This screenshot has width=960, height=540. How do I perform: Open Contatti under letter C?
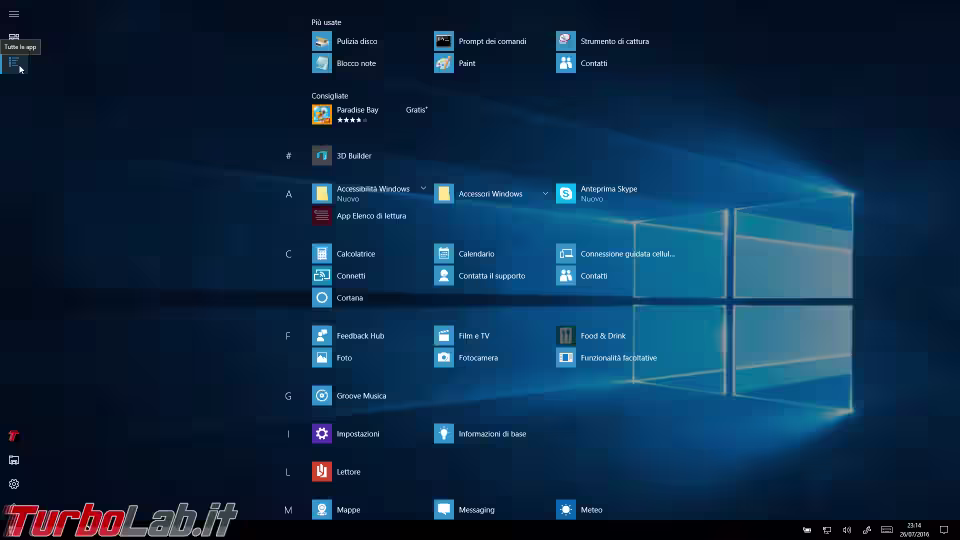[x=582, y=276]
